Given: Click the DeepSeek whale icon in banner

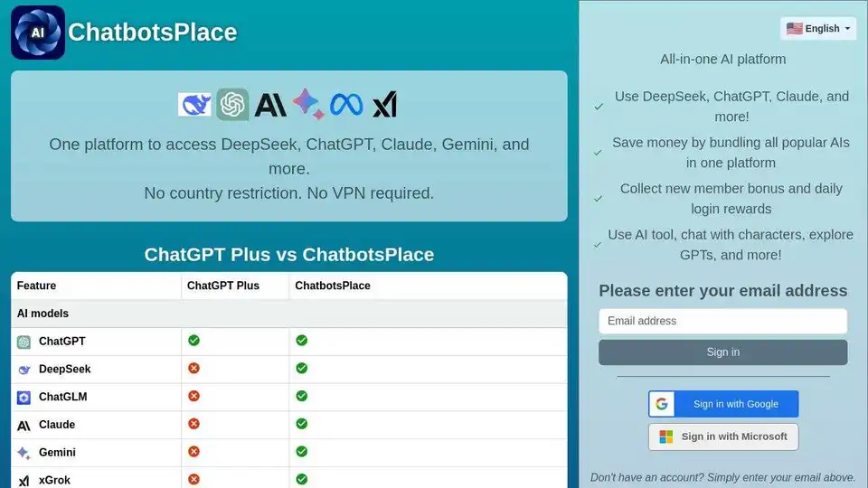Looking at the screenshot, I should point(194,105).
